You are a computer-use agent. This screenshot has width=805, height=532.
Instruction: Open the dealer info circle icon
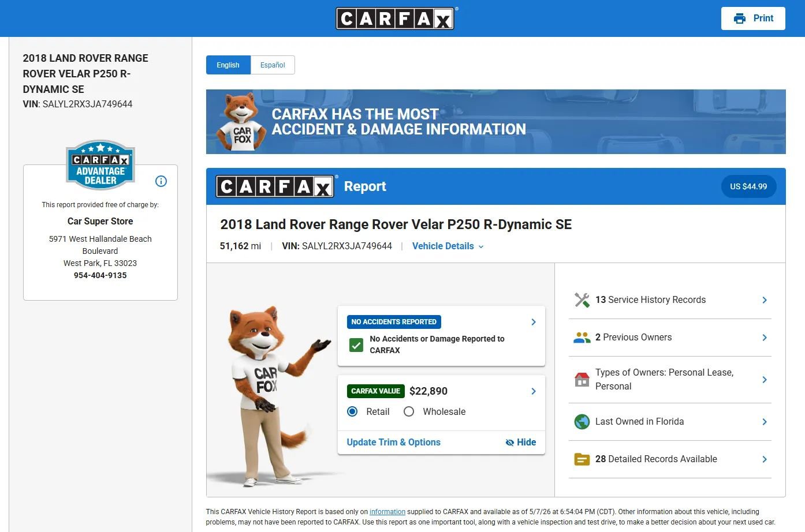(x=161, y=181)
